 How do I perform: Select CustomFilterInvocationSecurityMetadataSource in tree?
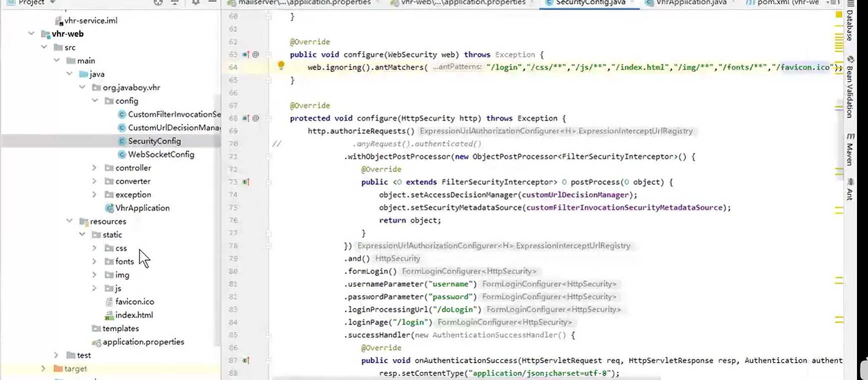point(169,114)
